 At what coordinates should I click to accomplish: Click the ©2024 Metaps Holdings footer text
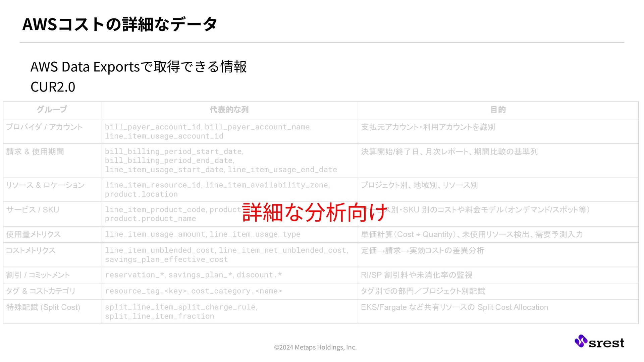[315, 347]
